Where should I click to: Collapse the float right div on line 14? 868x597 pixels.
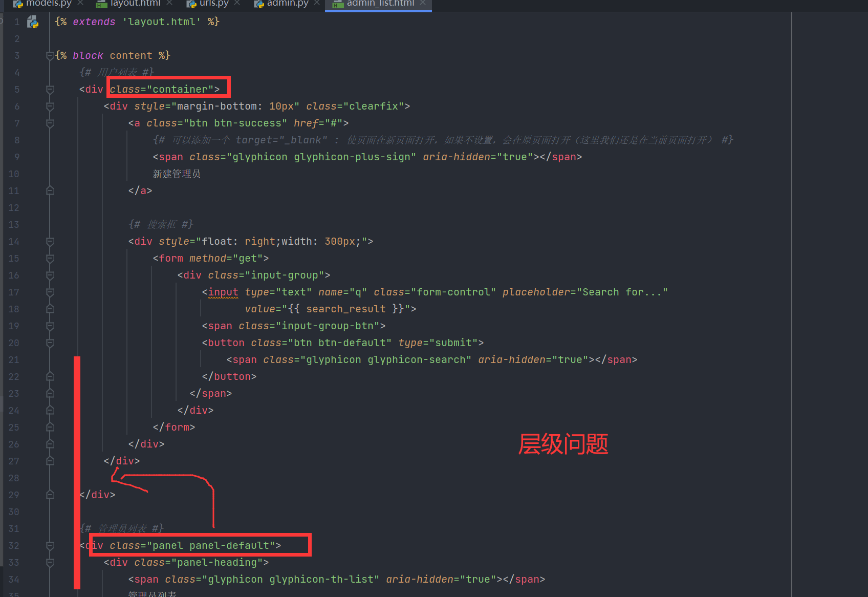point(50,242)
